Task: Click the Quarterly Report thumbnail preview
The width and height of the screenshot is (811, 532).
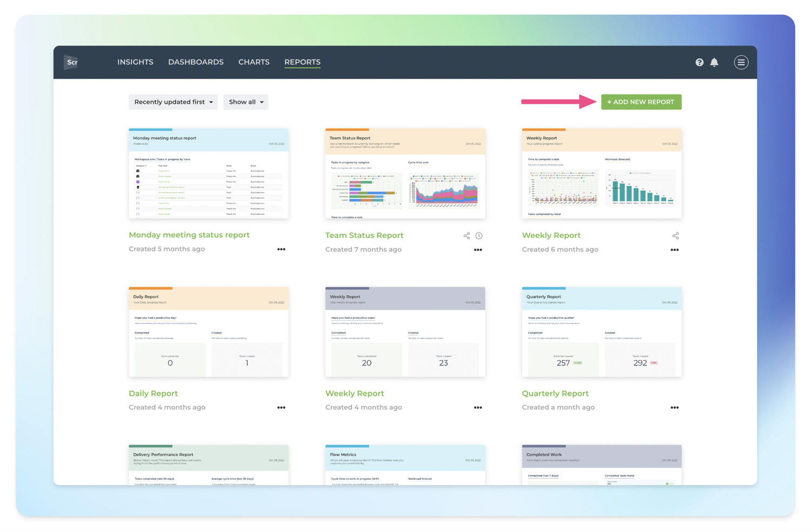Action: [602, 332]
